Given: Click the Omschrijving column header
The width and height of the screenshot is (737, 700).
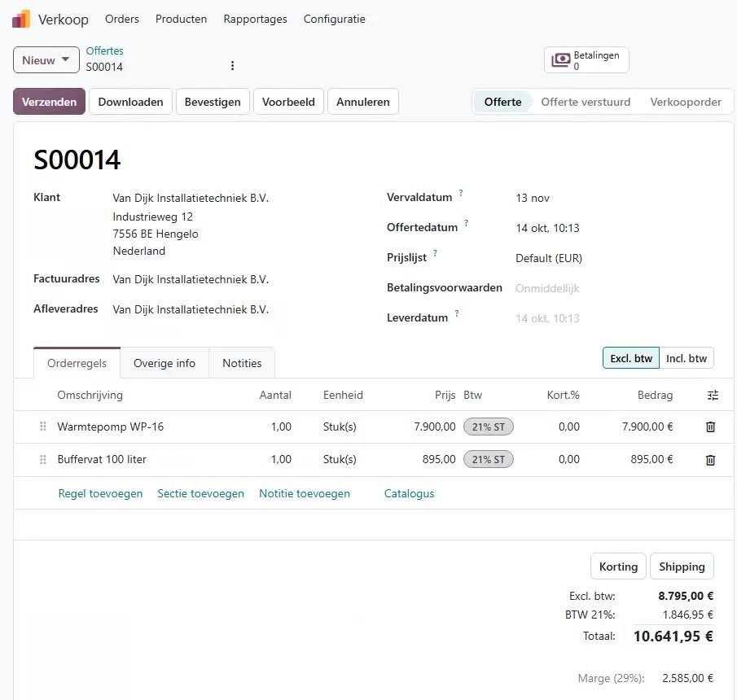Looking at the screenshot, I should click(90, 395).
